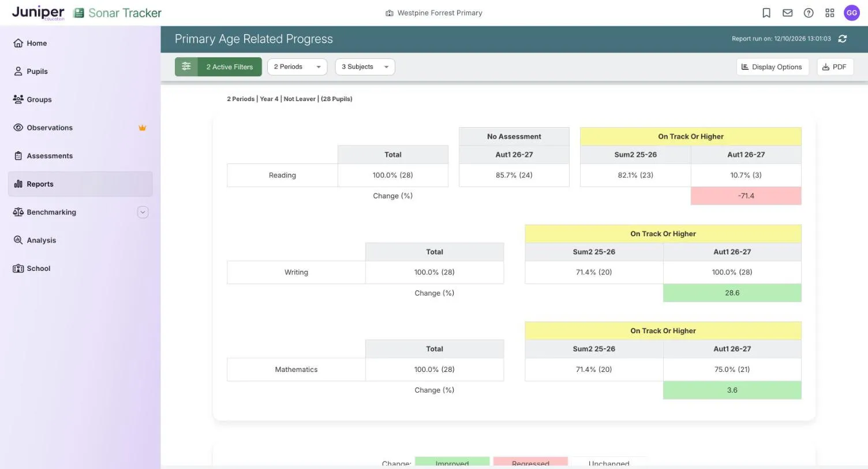Click the Assessments clipboard icon
The image size is (868, 469).
(x=18, y=156)
